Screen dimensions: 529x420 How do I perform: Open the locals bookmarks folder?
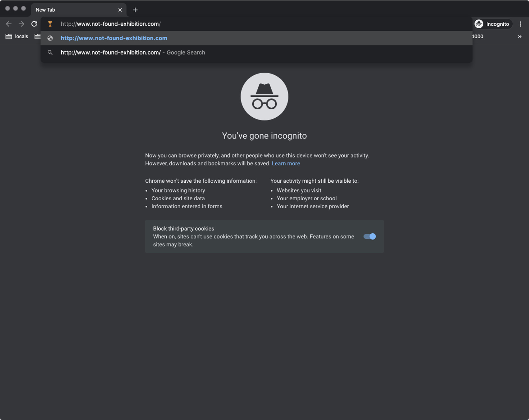(x=17, y=36)
